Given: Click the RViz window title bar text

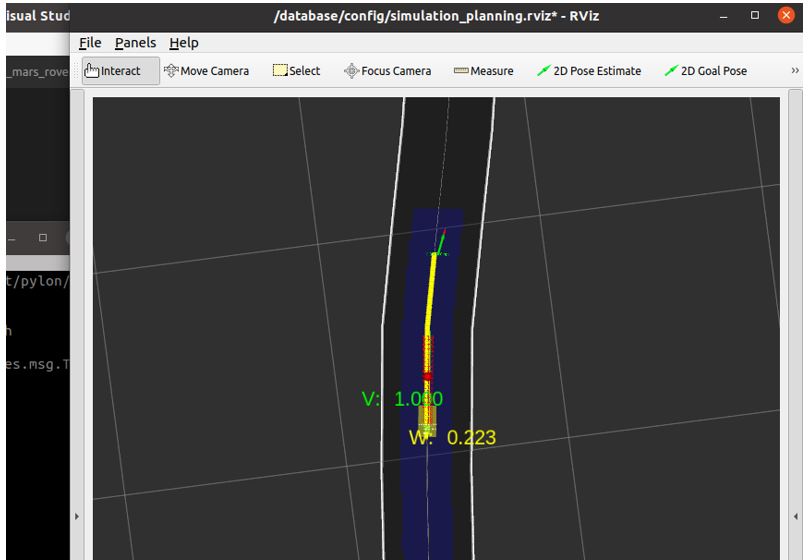Looking at the screenshot, I should click(436, 16).
